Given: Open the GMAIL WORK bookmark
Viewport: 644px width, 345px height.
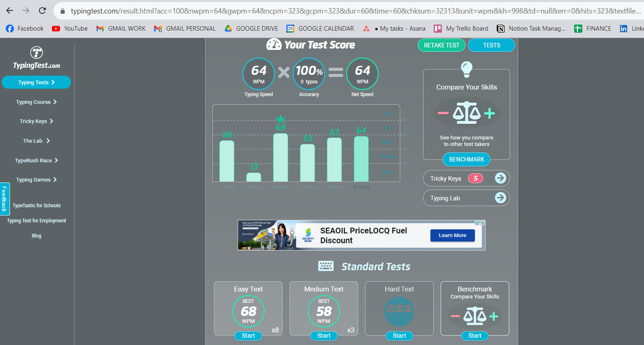Looking at the screenshot, I should (121, 29).
